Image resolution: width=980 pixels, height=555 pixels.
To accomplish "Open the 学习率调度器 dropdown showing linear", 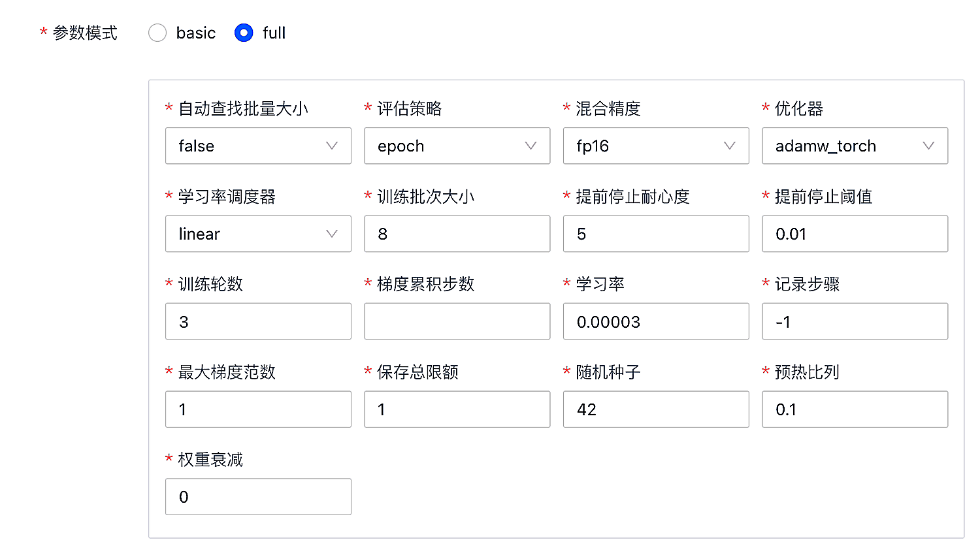I will (x=258, y=234).
